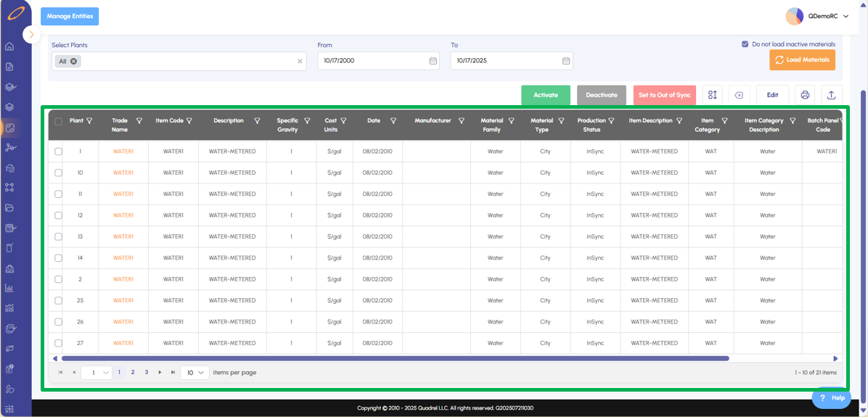This screenshot has height=417, width=868.
Task: Click the sort order icon button
Action: pyautogui.click(x=713, y=95)
